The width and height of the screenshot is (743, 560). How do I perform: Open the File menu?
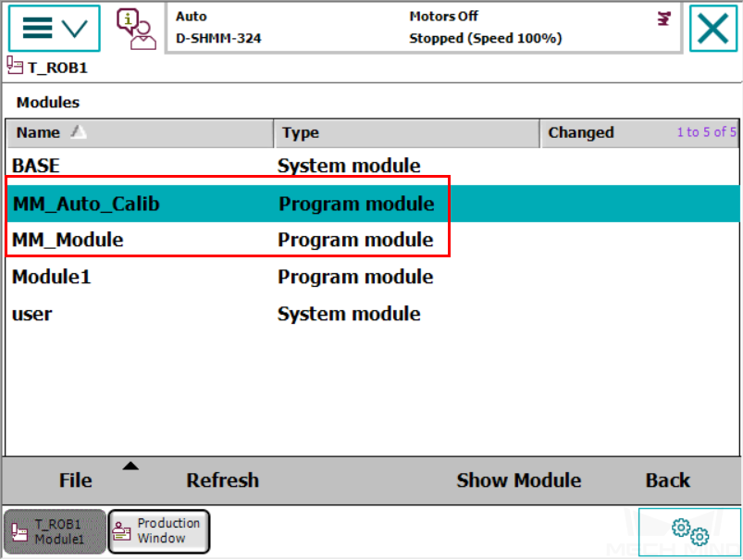(76, 480)
